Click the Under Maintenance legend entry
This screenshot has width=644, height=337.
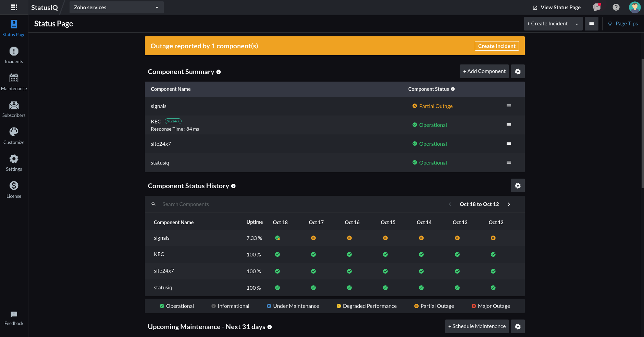(293, 306)
